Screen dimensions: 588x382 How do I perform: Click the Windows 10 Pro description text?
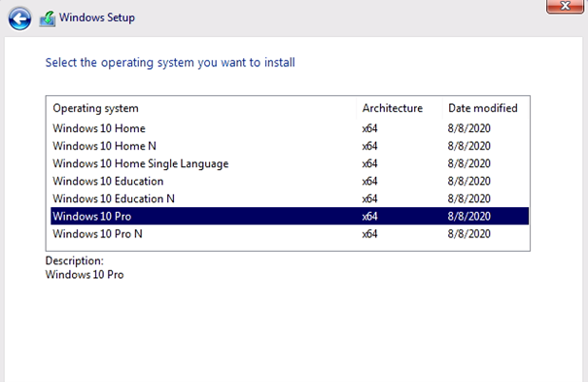pos(85,275)
